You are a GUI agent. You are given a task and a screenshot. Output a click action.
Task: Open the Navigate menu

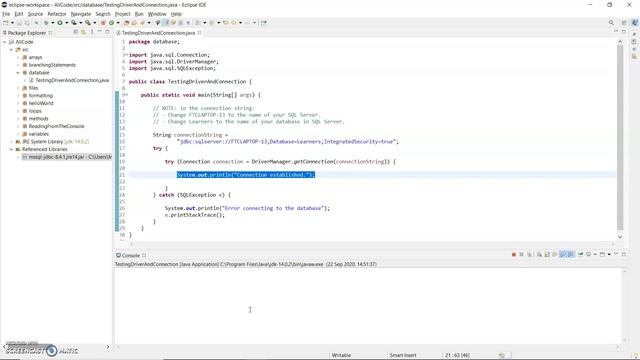81,14
